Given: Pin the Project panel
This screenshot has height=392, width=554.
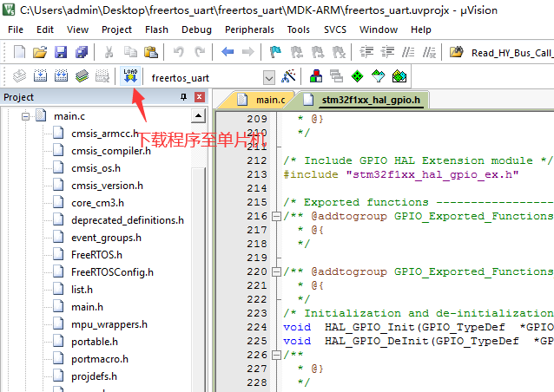Looking at the screenshot, I should pyautogui.click(x=183, y=97).
